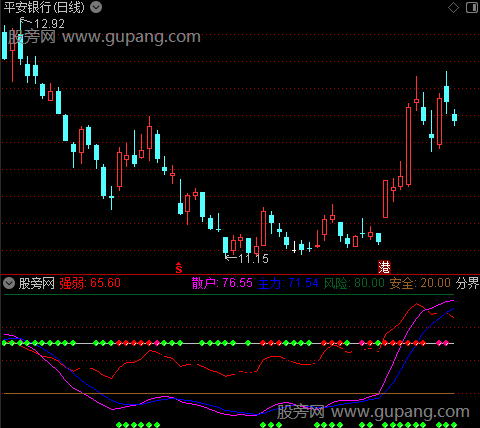The width and height of the screenshot is (480, 428).
Task: Click the 股旁网 indicator name label
Action: click(x=37, y=283)
